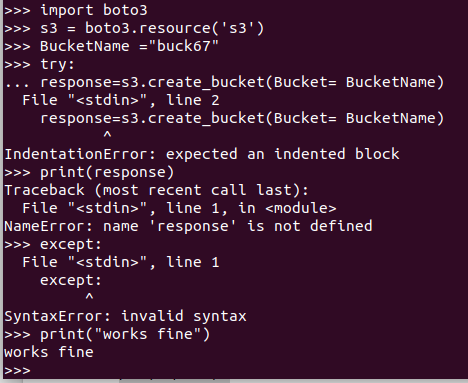Click the empty prompt at the bottom

click(17, 370)
